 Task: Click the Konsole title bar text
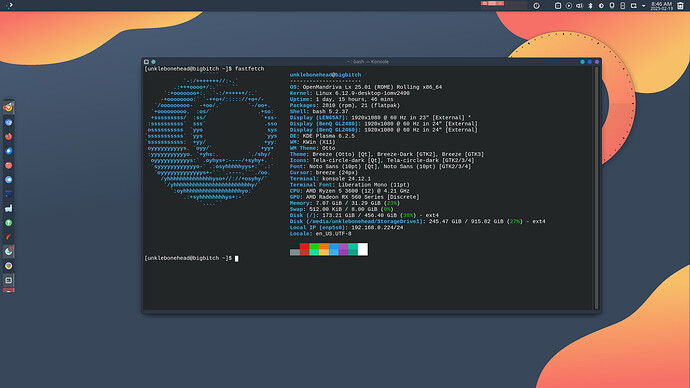368,62
